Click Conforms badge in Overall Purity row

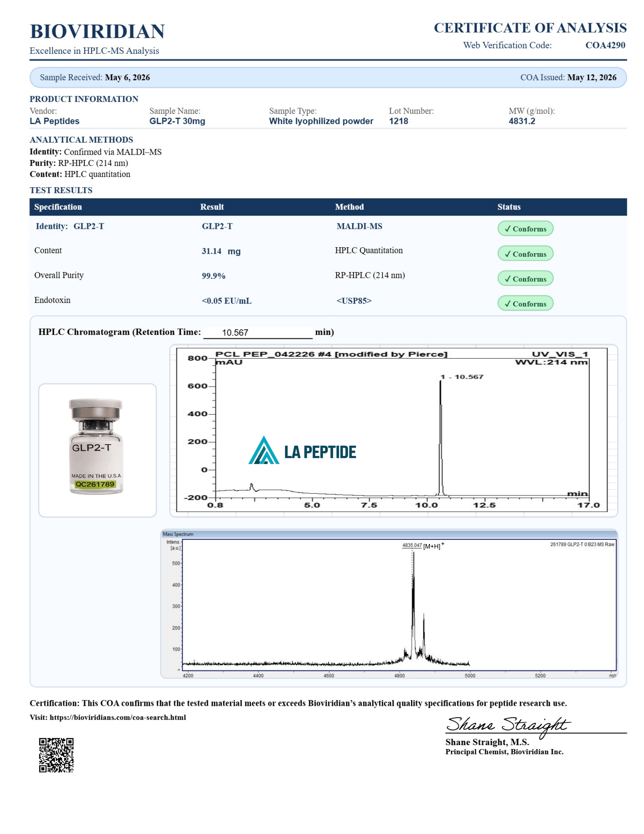pos(525,278)
